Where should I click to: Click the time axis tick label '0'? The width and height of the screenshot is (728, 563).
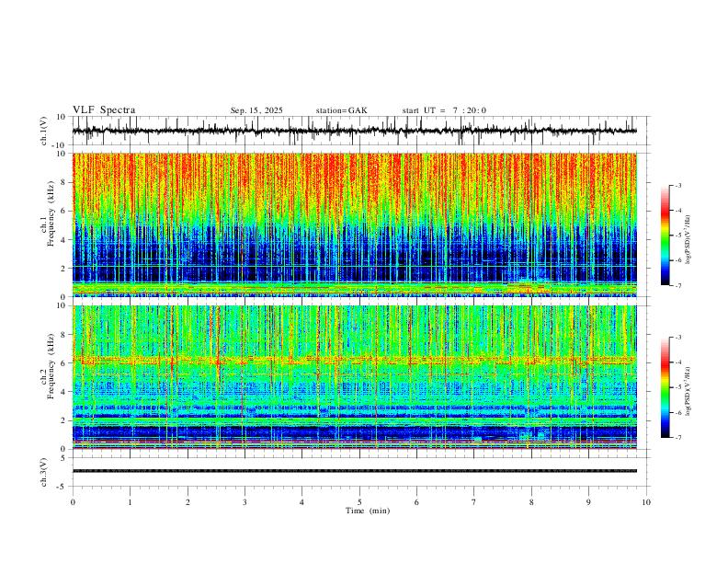(73, 502)
